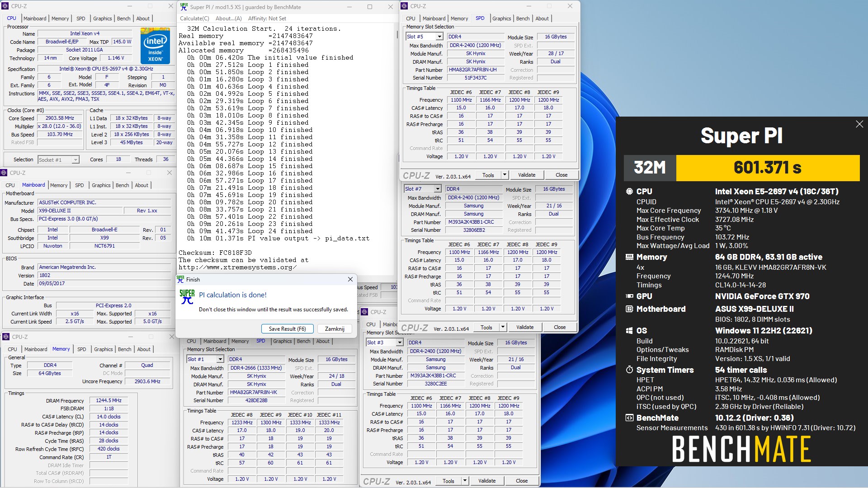Screen dimensions: 868x488
Task: Click the CAS# Latency 14.0 clocks value
Action: pos(109,417)
